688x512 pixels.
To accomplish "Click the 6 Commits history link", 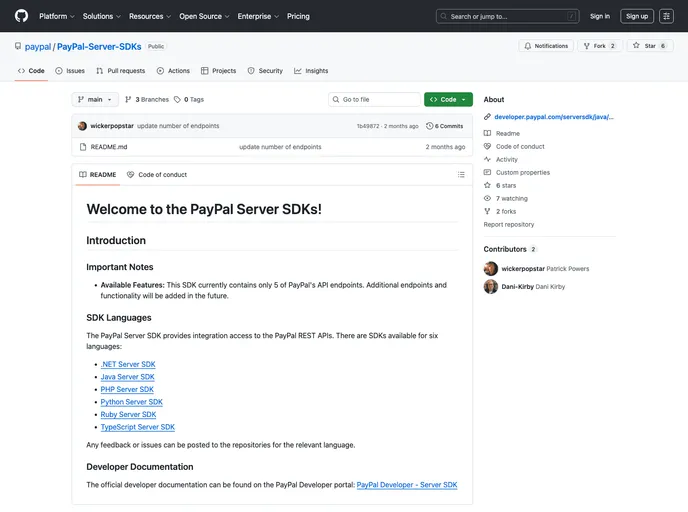I will 444,126.
